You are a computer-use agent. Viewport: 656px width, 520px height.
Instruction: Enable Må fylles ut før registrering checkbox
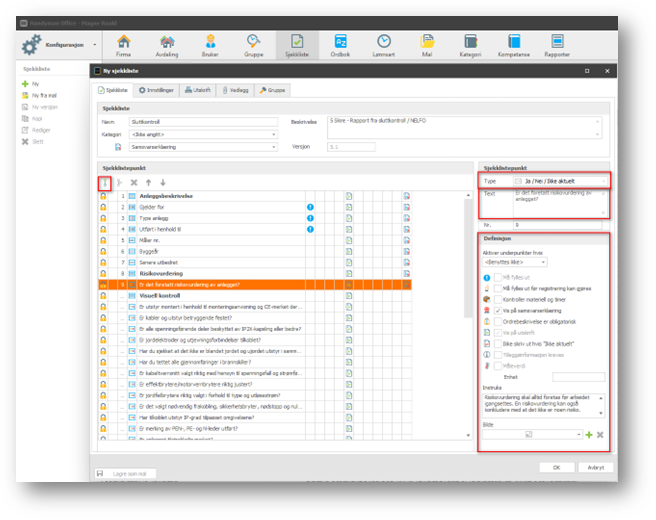click(498, 288)
